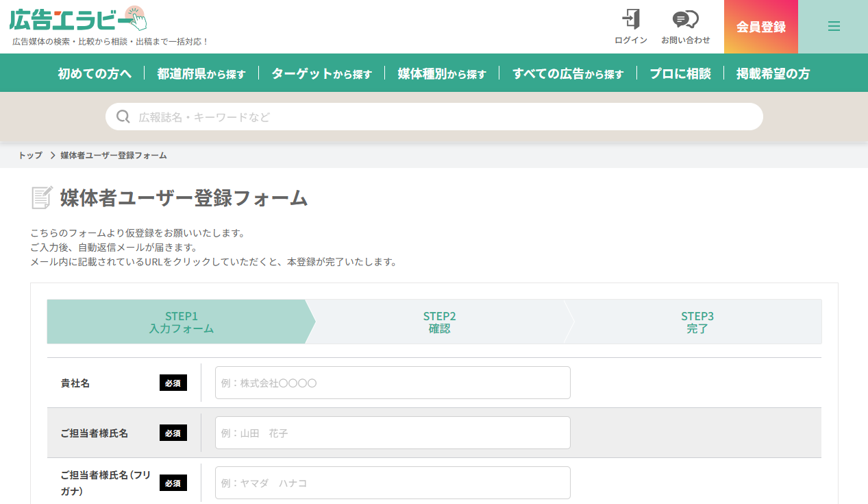Click the form document icon beside heading

click(42, 197)
